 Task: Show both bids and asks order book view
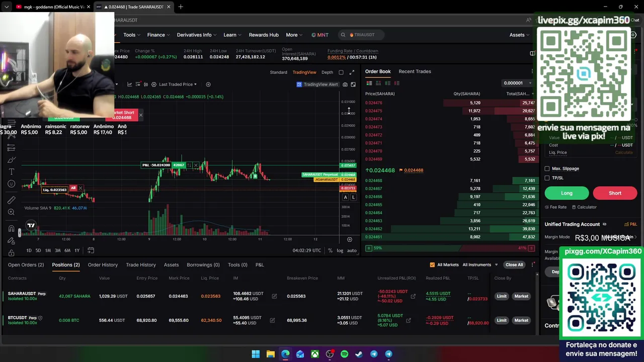click(369, 83)
